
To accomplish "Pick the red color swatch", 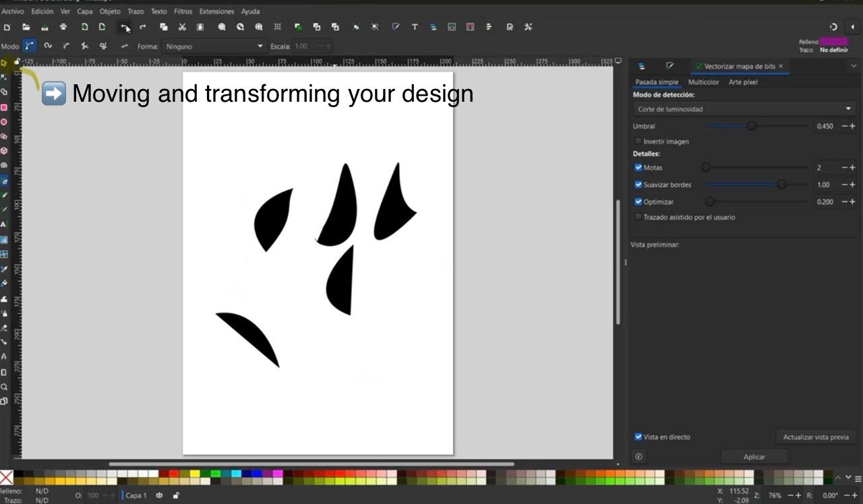I will coord(173,474).
